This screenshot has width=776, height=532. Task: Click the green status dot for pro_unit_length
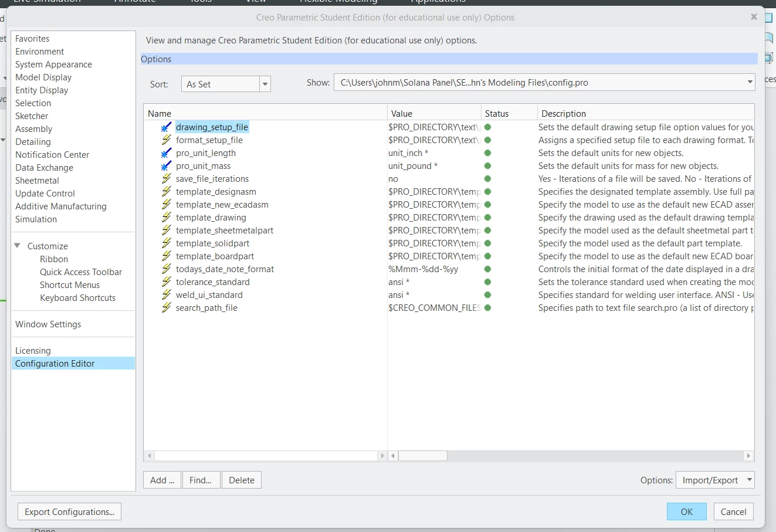[x=487, y=153]
